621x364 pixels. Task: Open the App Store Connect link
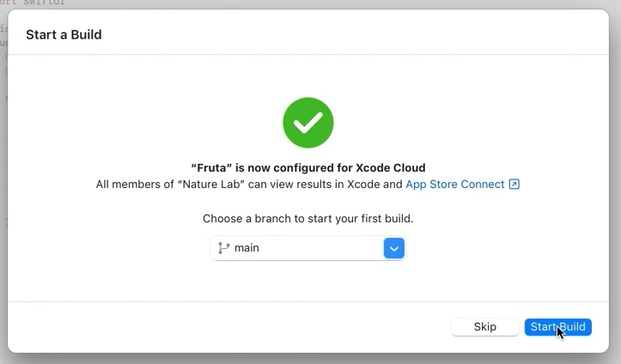[455, 185]
